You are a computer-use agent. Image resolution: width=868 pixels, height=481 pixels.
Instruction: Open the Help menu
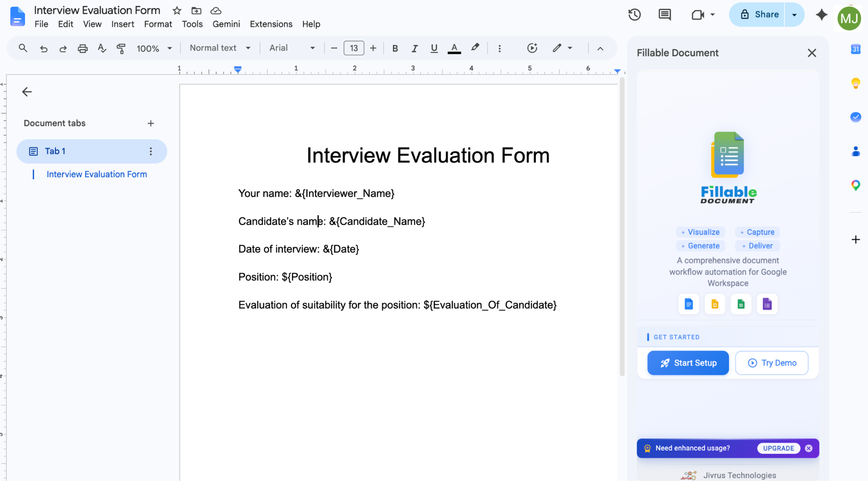[311, 24]
